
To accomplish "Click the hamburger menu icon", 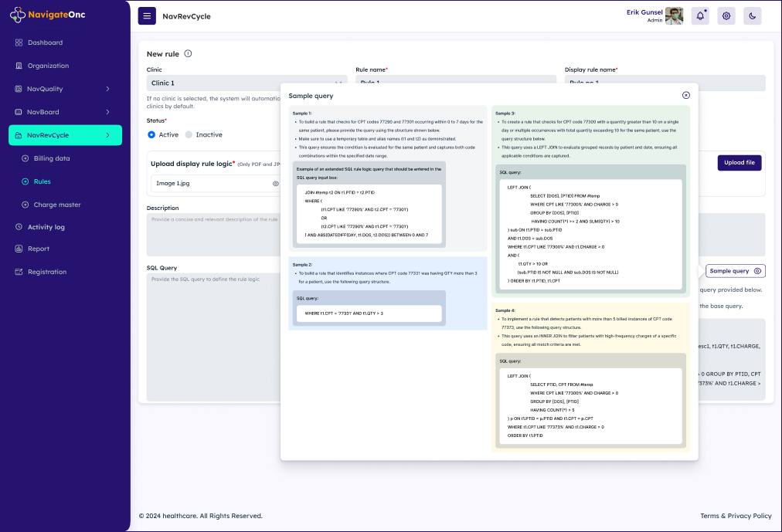I will [147, 16].
